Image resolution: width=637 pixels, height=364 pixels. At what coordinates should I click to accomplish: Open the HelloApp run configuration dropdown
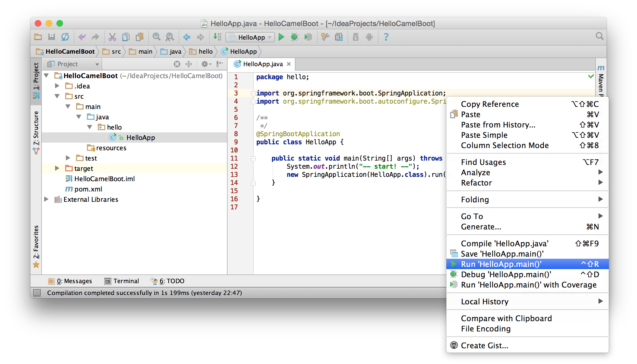click(x=250, y=37)
